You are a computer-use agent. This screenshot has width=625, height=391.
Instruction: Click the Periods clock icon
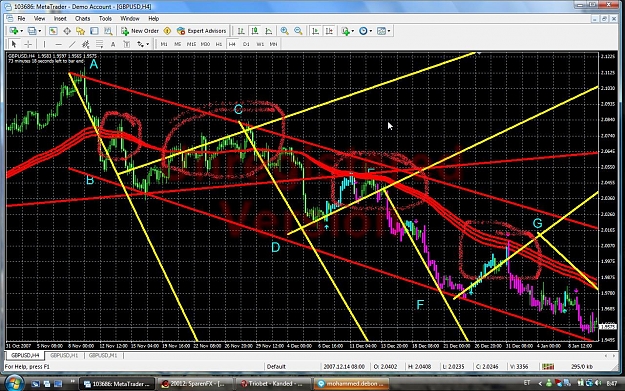363,31
